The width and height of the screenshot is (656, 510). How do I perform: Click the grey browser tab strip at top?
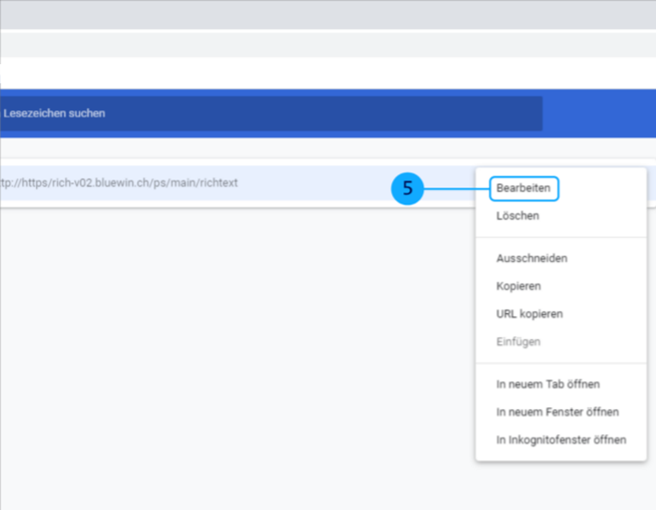pos(328,14)
